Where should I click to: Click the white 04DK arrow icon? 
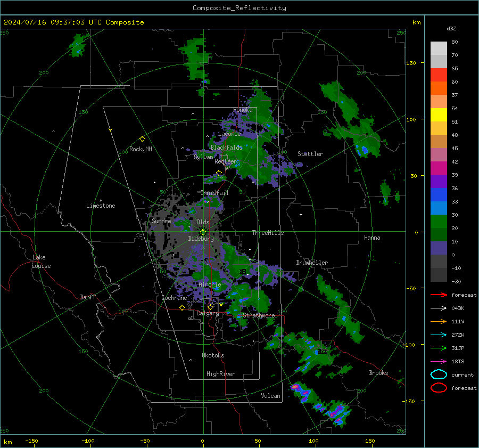pos(439,308)
